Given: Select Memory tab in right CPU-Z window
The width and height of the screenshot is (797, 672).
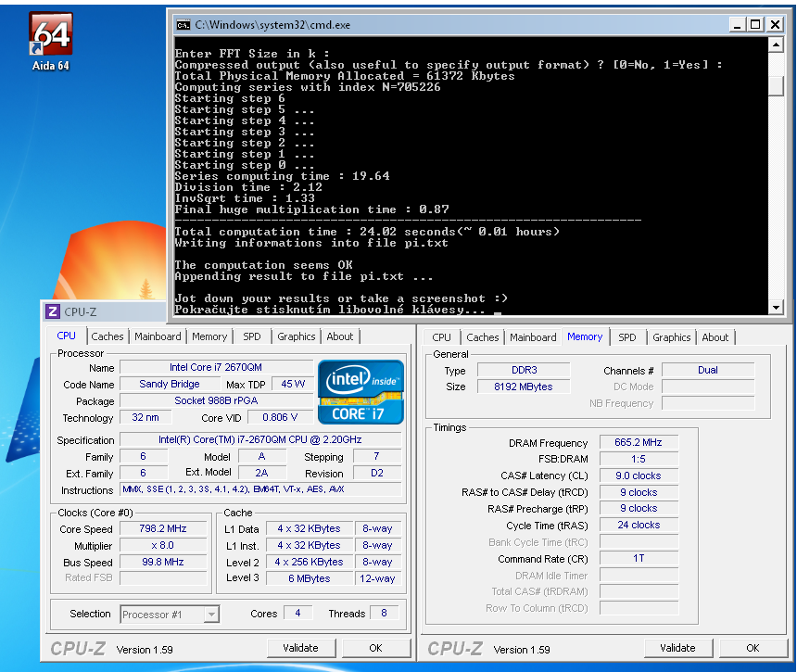Looking at the screenshot, I should tap(585, 336).
